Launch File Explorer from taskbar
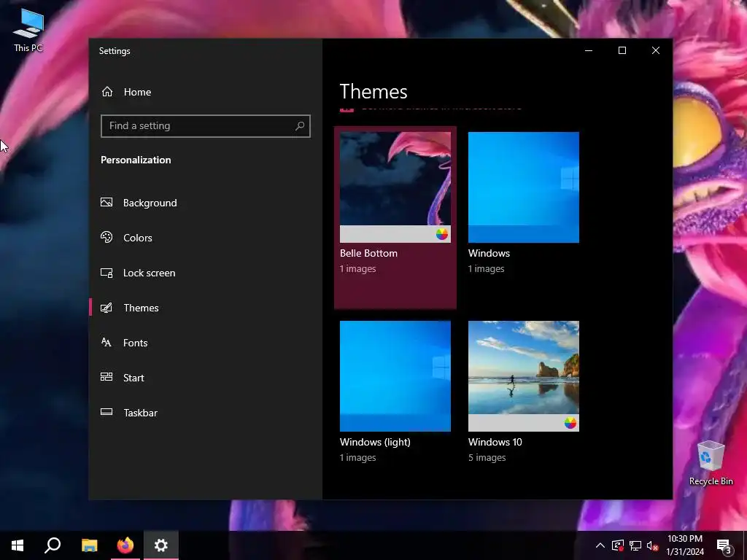 tap(89, 545)
